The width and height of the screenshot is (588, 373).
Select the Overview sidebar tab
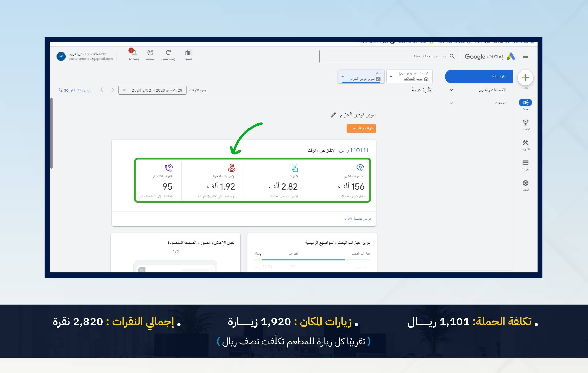(x=479, y=76)
